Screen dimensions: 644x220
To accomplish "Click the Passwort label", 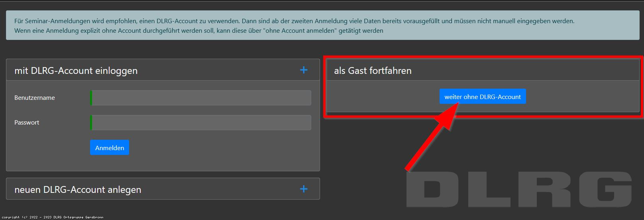I will [27, 123].
